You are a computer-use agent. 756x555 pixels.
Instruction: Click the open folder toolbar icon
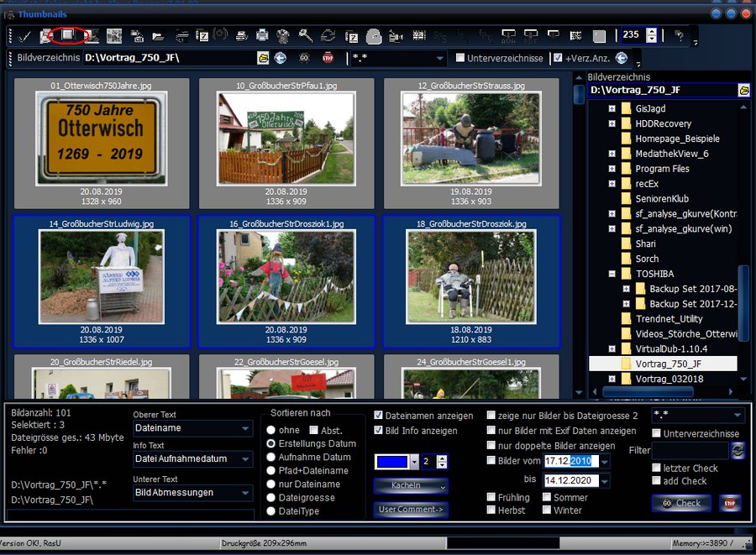coord(158,36)
